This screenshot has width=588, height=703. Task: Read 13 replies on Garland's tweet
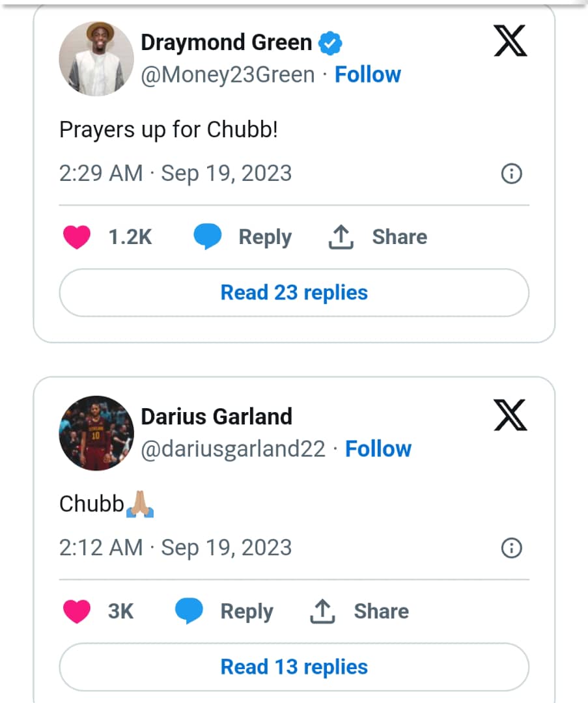[294, 667]
